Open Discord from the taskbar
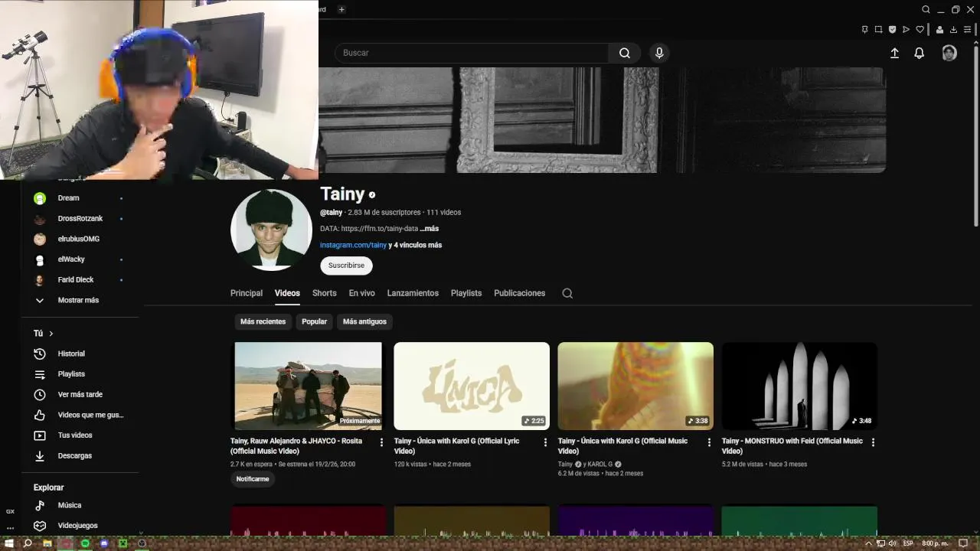The image size is (980, 551). click(x=104, y=543)
